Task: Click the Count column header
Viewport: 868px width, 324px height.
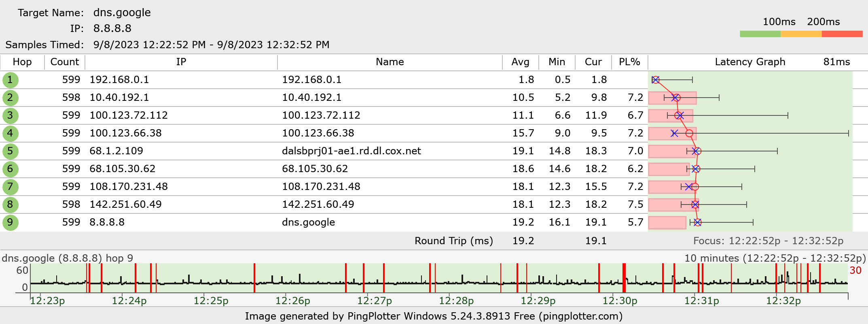Action: 64,62
